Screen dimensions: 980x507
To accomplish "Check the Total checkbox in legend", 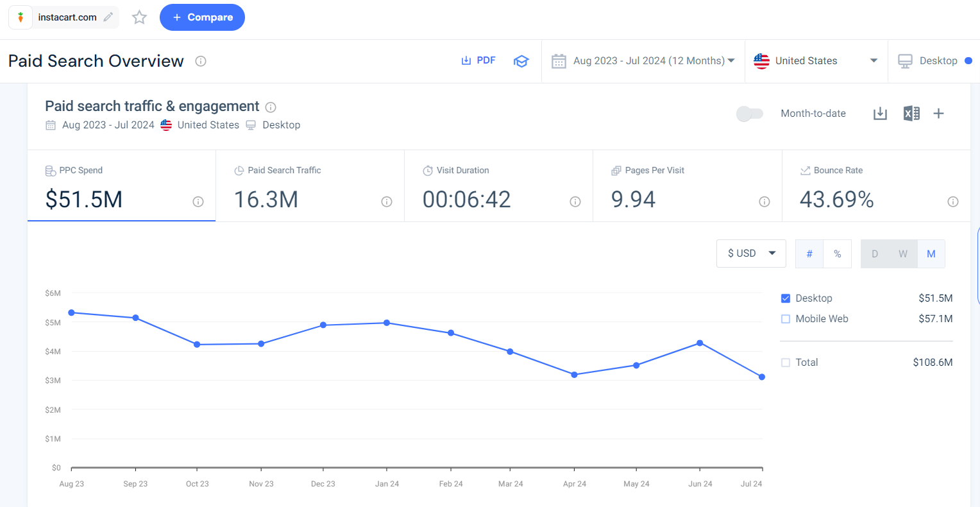I will 786,363.
